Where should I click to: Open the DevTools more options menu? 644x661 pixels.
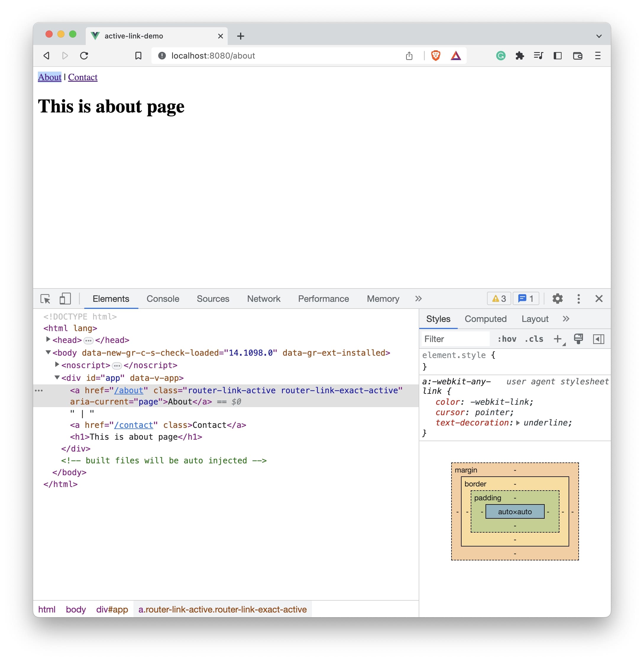[578, 299]
